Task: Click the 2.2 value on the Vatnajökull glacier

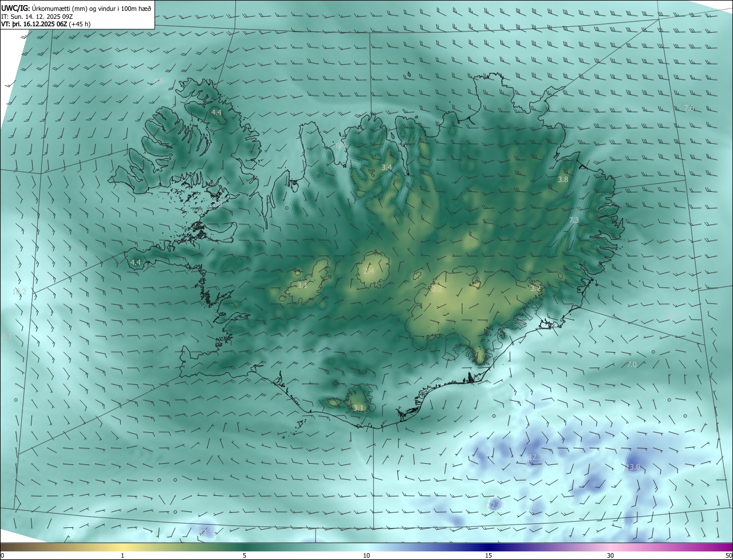Action: 437,289
